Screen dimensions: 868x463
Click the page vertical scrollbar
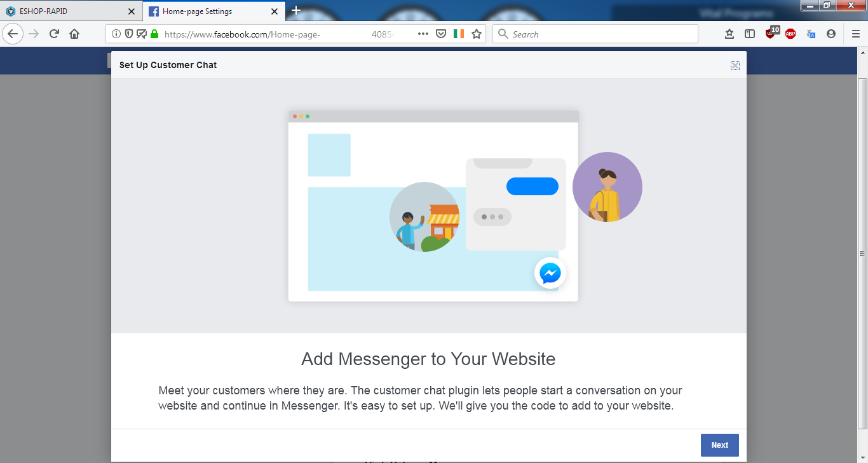point(862,253)
